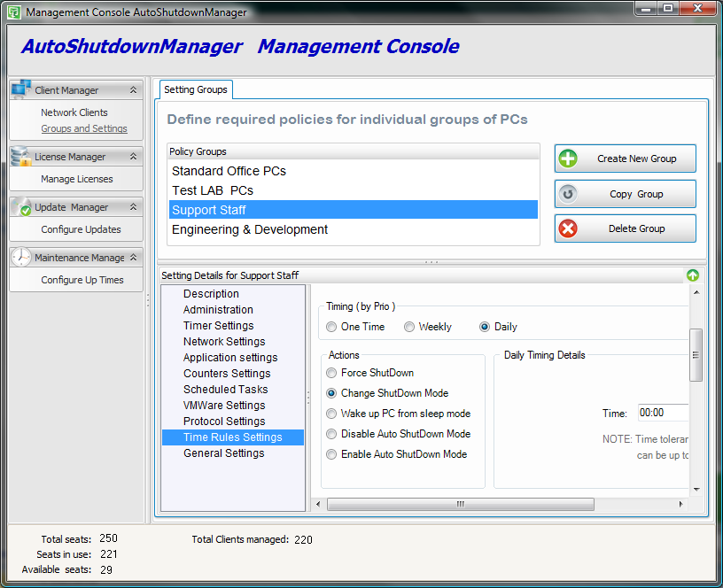Image resolution: width=723 pixels, height=588 pixels.
Task: Click green up-arrow icon in Setting Details
Action: (693, 275)
